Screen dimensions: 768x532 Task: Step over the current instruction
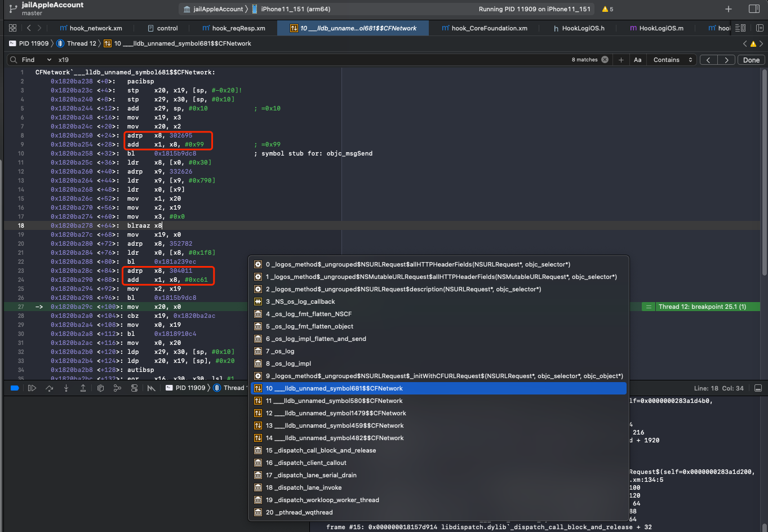click(x=49, y=388)
